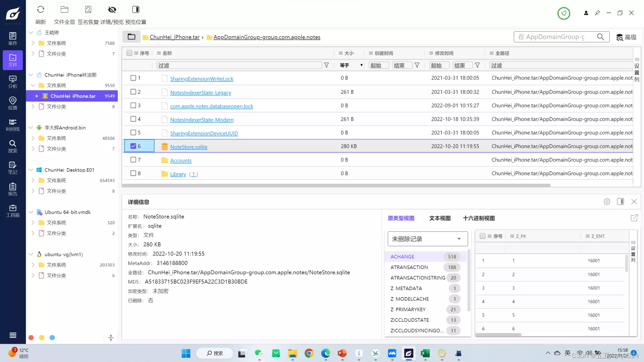
Task: Open the Analysis (分析) sidebar section
Action: pyautogui.click(x=13, y=82)
